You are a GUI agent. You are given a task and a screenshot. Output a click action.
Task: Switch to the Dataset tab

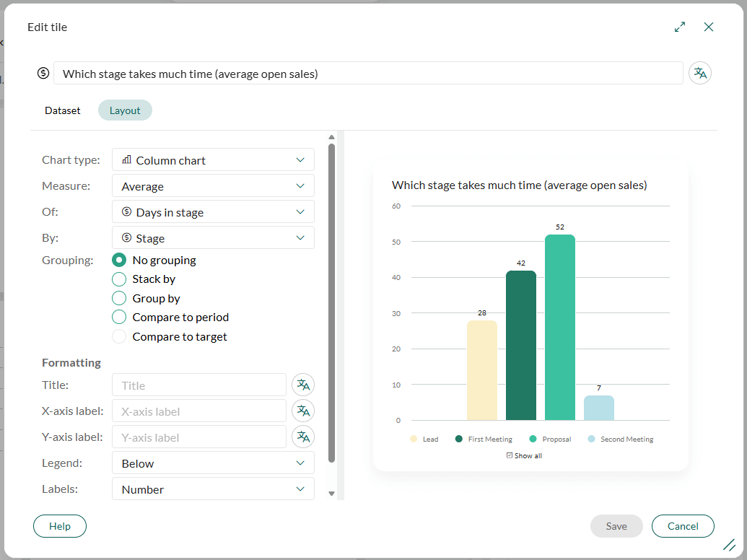coord(62,110)
